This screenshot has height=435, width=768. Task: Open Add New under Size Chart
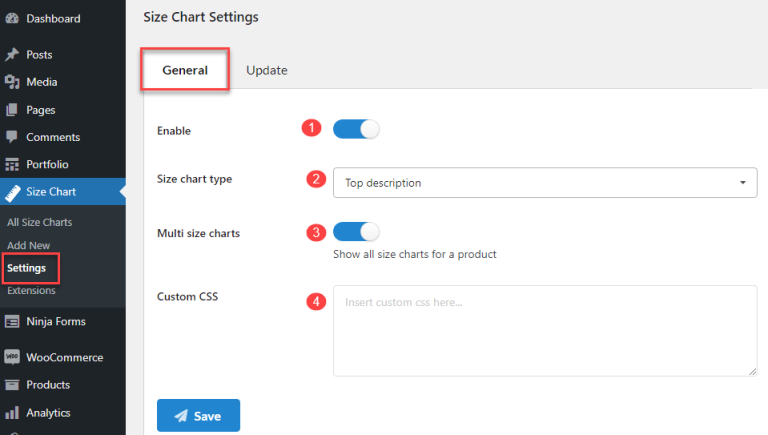28,245
